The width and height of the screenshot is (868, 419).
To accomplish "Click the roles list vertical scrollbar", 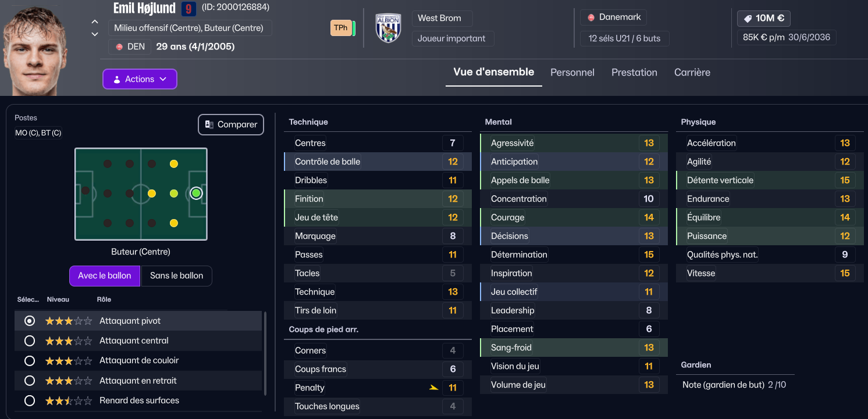I will pos(266,353).
